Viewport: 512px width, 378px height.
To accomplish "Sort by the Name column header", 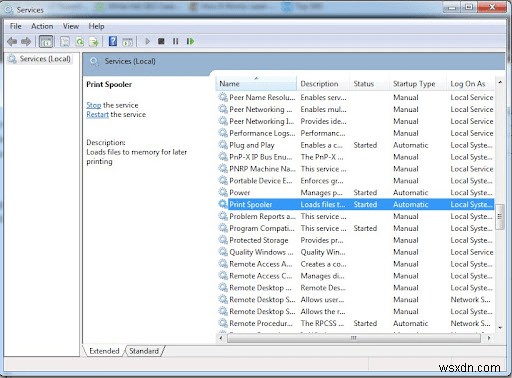I will point(256,84).
